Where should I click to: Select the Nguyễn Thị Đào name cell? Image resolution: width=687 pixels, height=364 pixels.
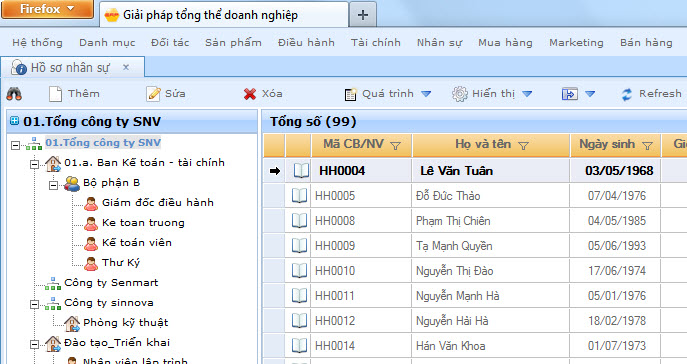pyautogui.click(x=491, y=271)
